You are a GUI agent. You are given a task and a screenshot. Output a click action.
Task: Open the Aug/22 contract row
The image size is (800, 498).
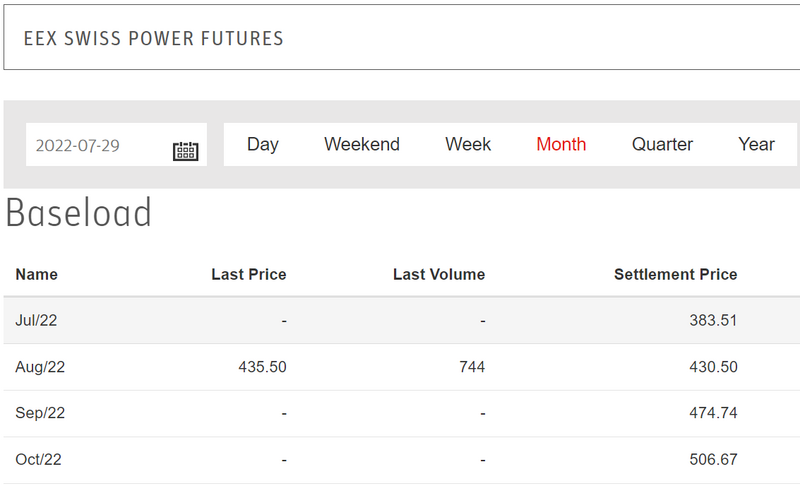[x=40, y=367]
